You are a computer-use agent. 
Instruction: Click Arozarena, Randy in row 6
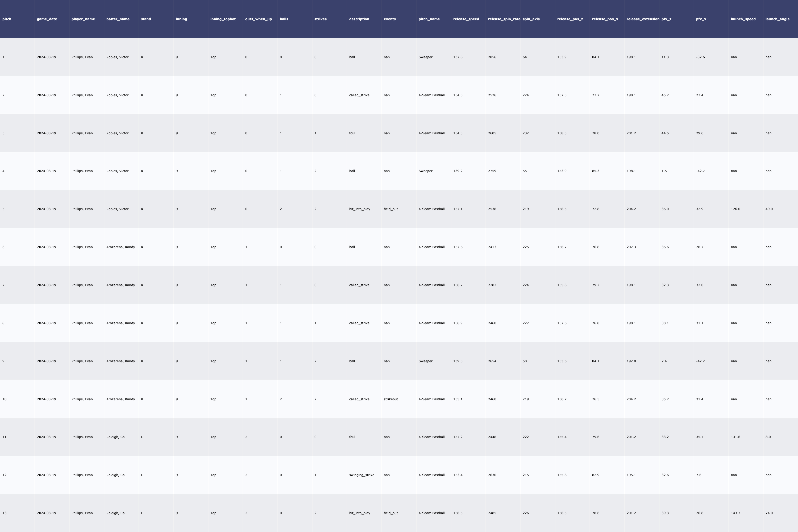(x=120, y=247)
